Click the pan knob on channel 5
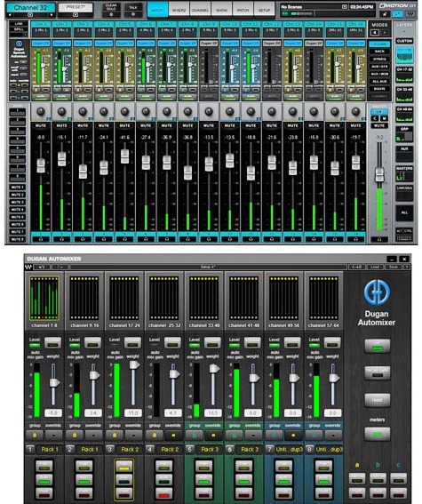 tap(124, 111)
